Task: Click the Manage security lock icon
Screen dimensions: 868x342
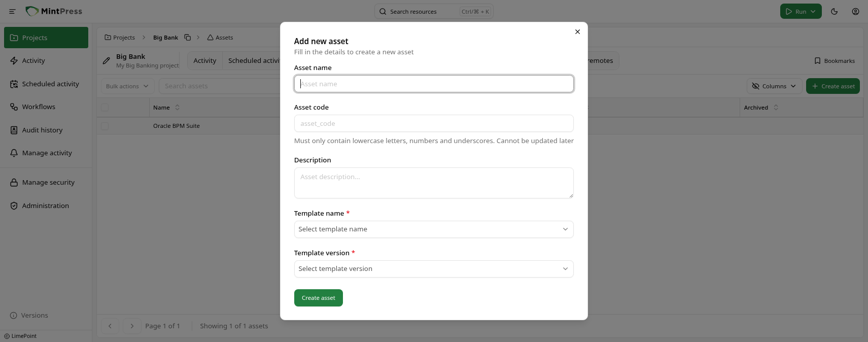Action: [x=14, y=182]
